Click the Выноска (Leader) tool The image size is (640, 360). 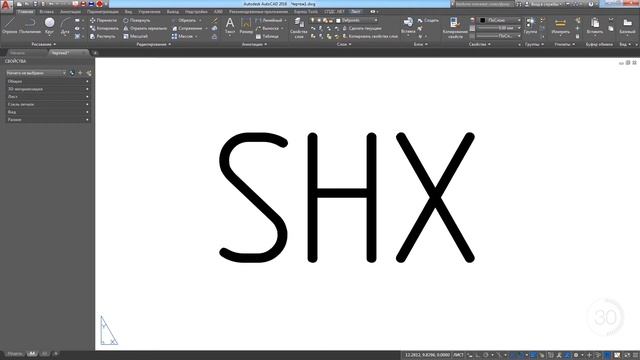point(267,28)
